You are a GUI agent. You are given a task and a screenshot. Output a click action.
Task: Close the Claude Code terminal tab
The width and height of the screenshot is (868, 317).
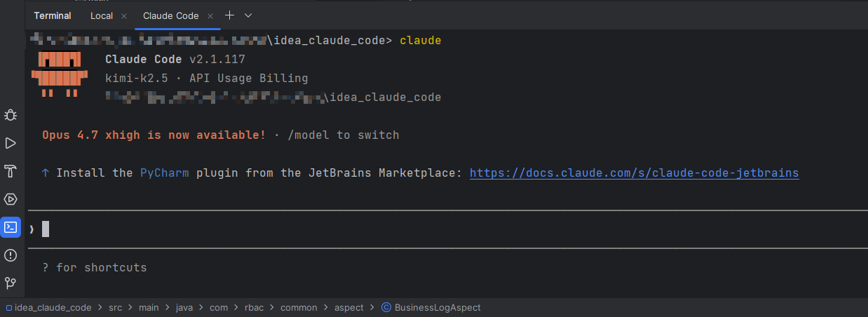click(x=210, y=15)
